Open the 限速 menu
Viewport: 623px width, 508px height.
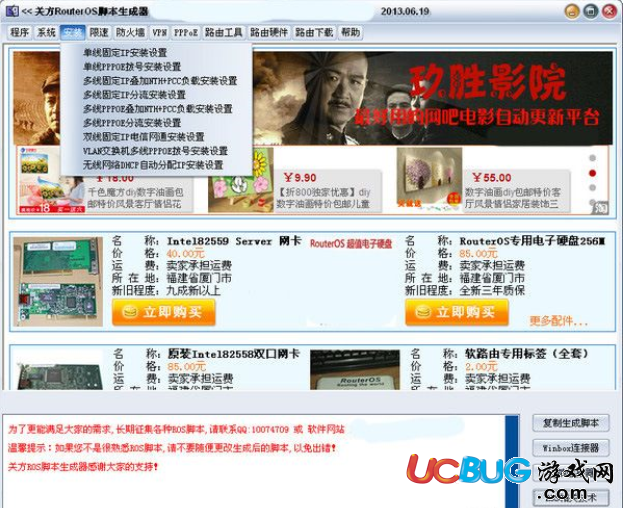99,32
